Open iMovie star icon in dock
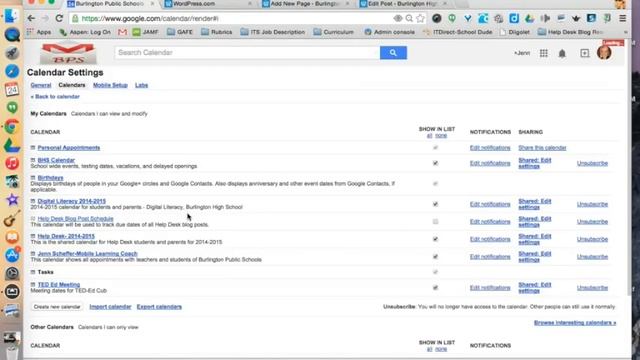Viewport: 640px width, 360px height. (x=12, y=200)
